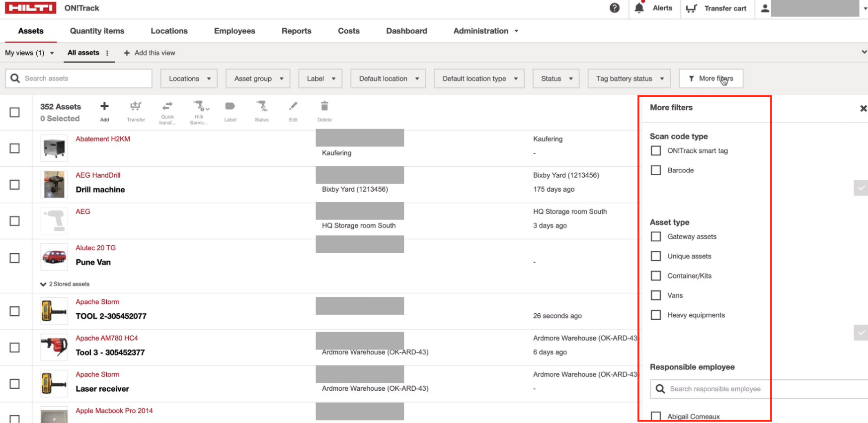Click the Search assets input field

coord(79,78)
